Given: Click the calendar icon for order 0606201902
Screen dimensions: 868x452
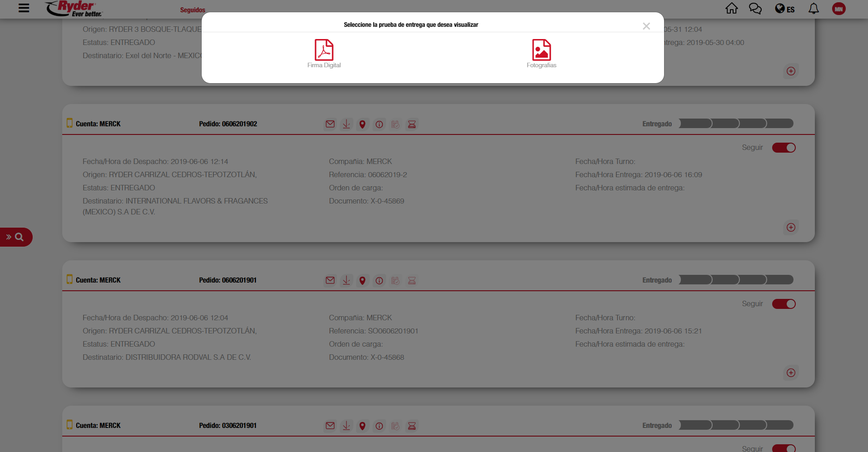Looking at the screenshot, I should pyautogui.click(x=396, y=124).
